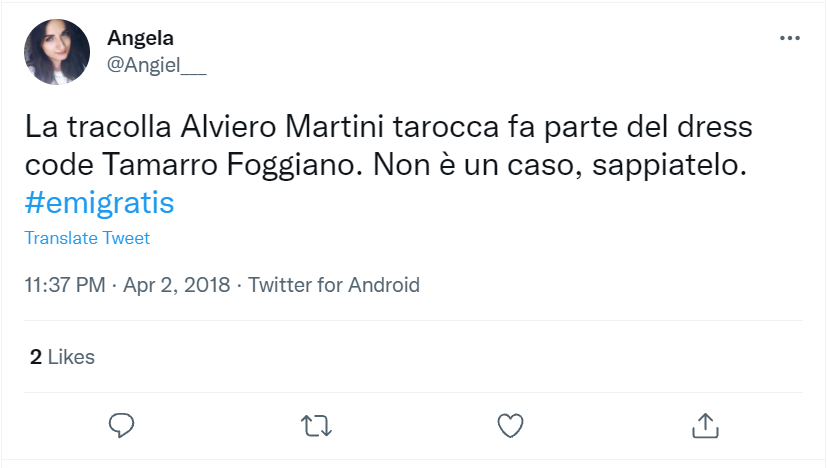Open the share tweet icon
The image size is (827, 468).
(706, 425)
